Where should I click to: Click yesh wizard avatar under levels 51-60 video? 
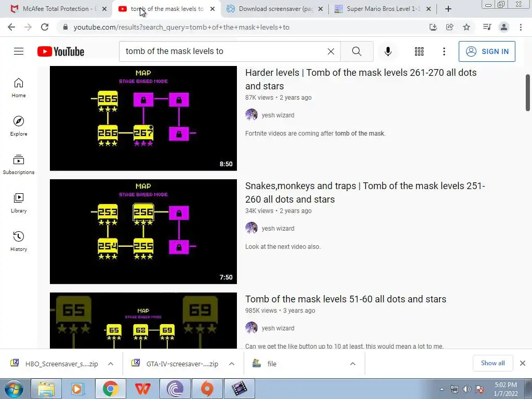pyautogui.click(x=251, y=328)
